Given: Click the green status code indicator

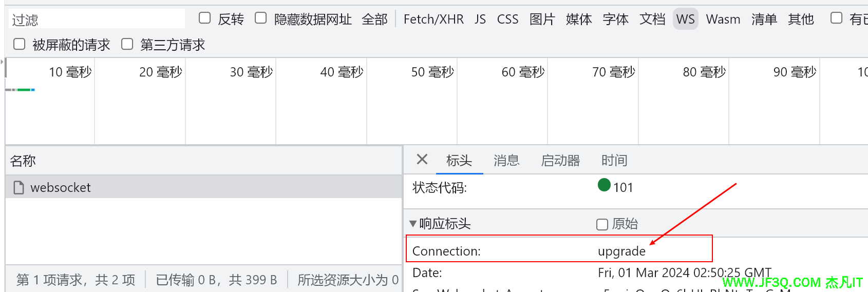Looking at the screenshot, I should click(604, 185).
